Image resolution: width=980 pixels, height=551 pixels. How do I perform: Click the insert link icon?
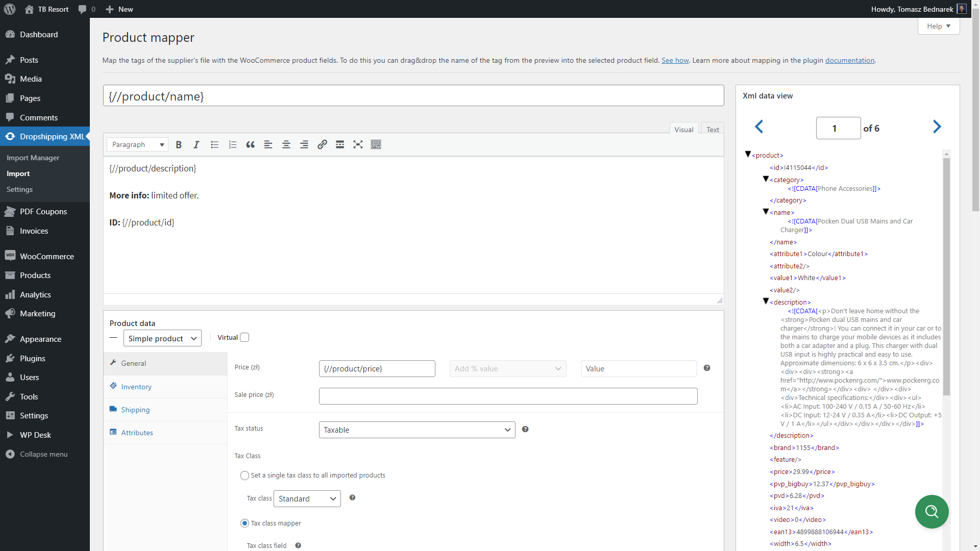coord(322,145)
